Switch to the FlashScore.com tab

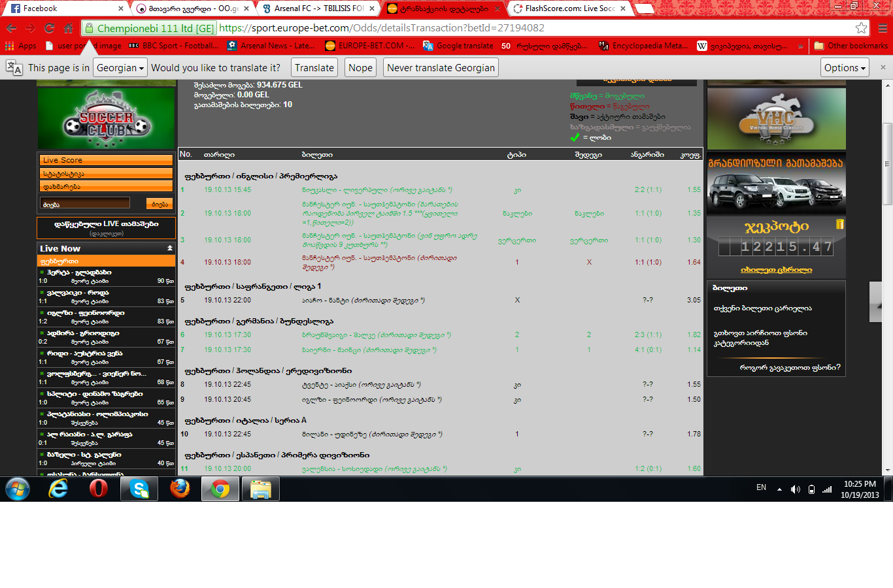pyautogui.click(x=569, y=8)
